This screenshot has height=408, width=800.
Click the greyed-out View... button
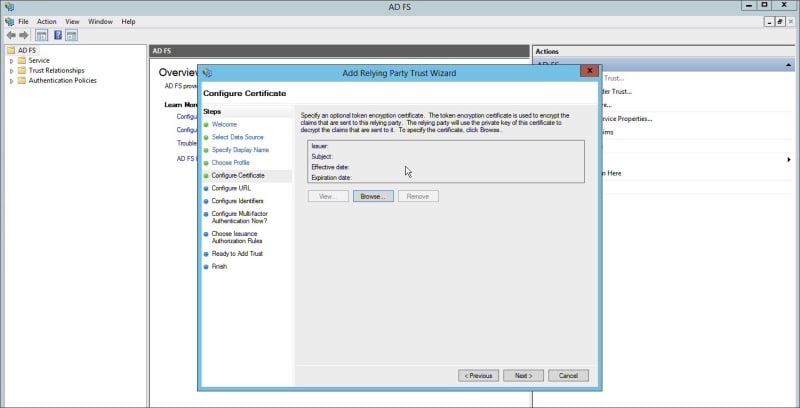click(x=328, y=196)
